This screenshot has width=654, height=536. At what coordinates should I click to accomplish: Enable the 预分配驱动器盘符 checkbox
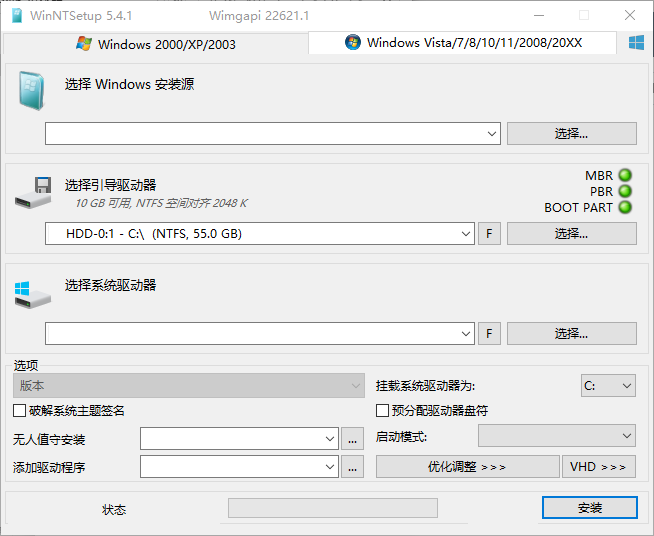coord(382,410)
